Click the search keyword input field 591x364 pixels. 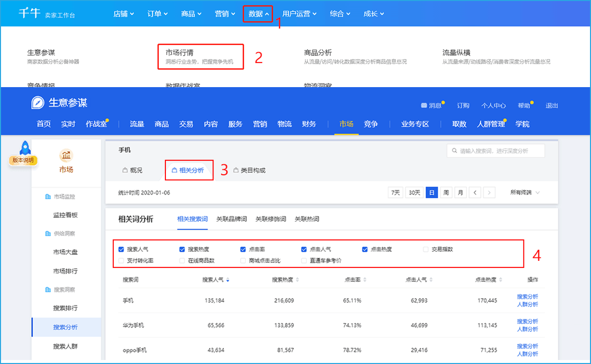pyautogui.click(x=499, y=151)
